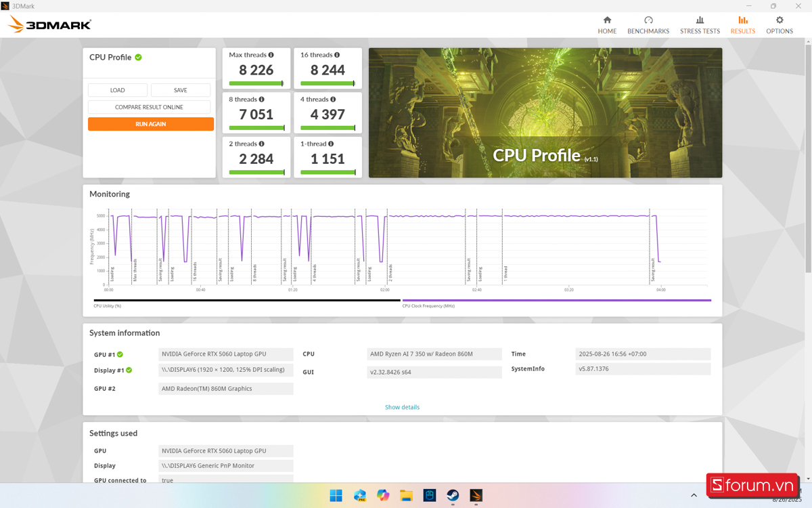This screenshot has height=508, width=812.
Task: Click the Display #1 DISPLAY6 1920 × 1200 field
Action: coord(226,370)
